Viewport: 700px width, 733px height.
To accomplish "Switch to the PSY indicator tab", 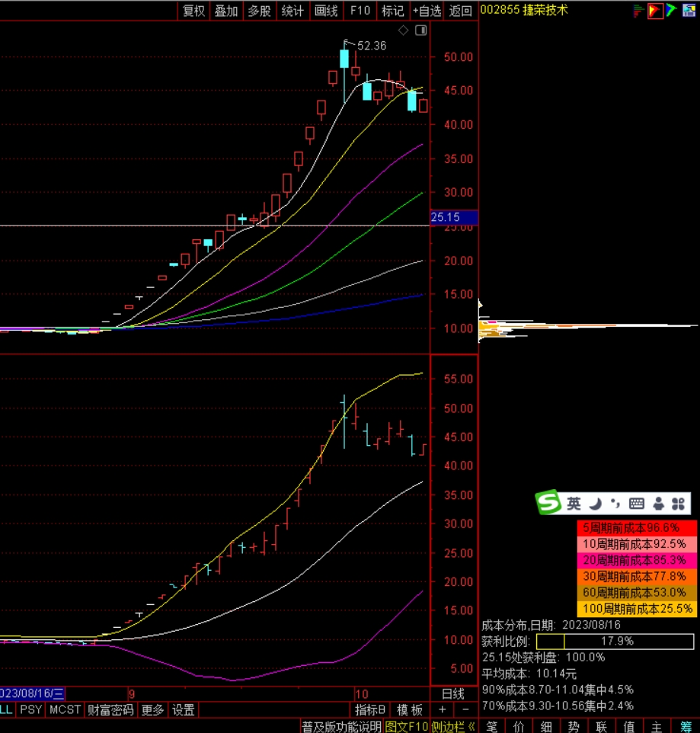I will coord(31,710).
